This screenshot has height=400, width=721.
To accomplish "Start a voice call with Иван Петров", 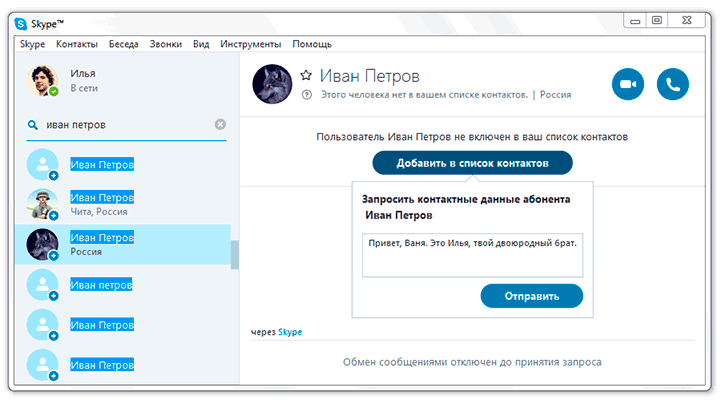I will coord(673,84).
